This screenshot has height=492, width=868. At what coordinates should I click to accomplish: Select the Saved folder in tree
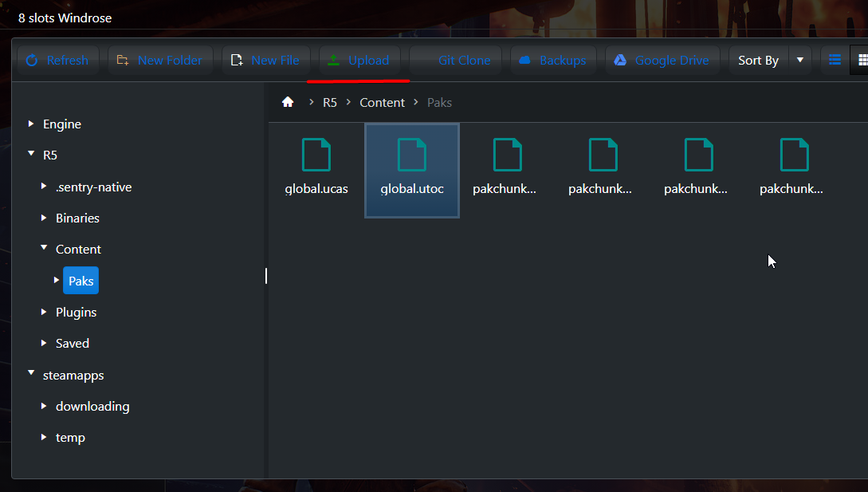click(72, 343)
